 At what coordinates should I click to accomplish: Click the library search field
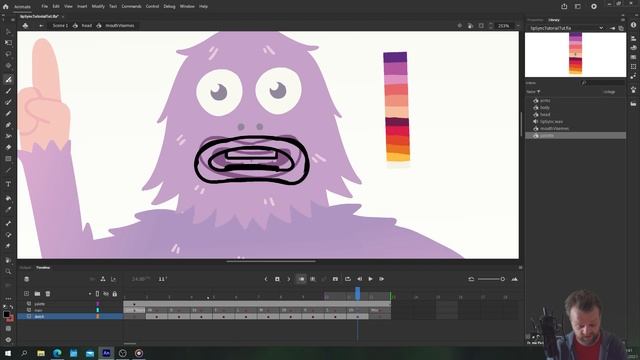tap(603, 83)
